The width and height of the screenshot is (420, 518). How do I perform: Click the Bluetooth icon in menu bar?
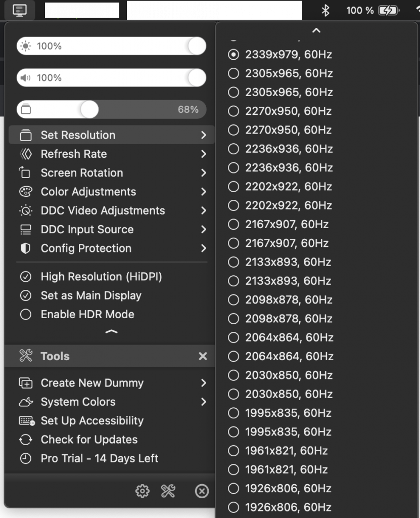pyautogui.click(x=325, y=10)
